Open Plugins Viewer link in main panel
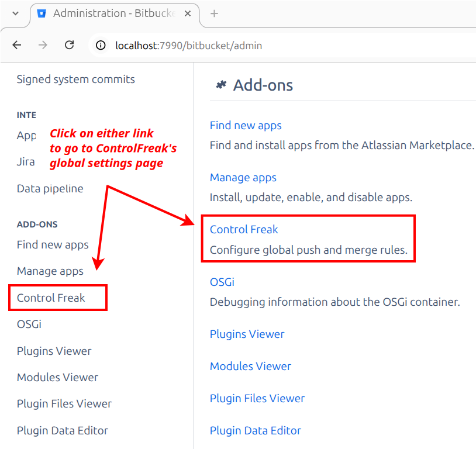Image resolution: width=476 pixels, height=449 pixels. pos(247,334)
